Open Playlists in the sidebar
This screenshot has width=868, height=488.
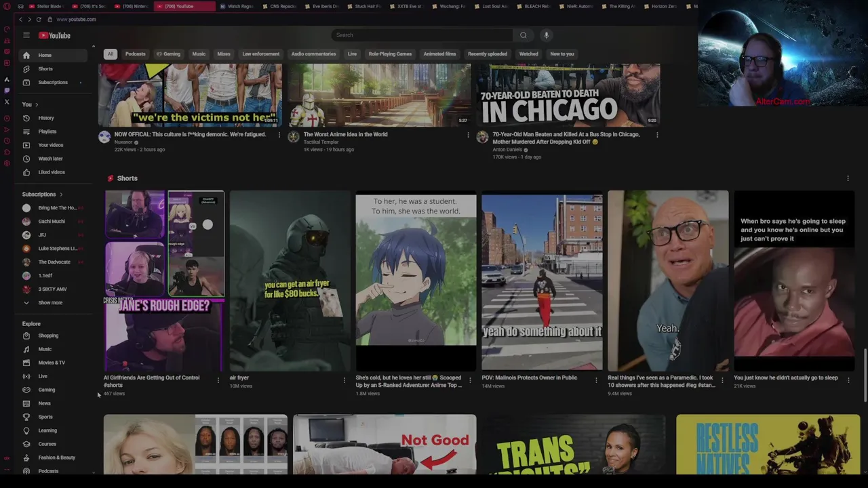(54, 131)
